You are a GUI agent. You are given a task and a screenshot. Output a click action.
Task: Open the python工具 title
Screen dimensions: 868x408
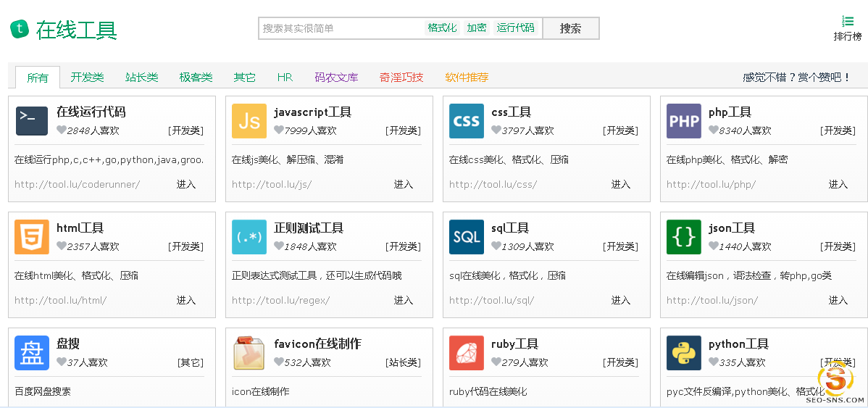(738, 344)
